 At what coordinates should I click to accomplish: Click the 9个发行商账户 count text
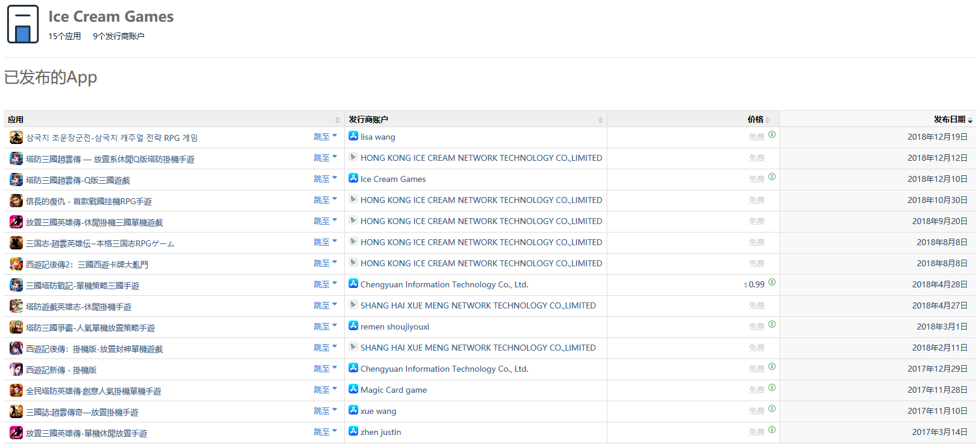[x=119, y=36]
